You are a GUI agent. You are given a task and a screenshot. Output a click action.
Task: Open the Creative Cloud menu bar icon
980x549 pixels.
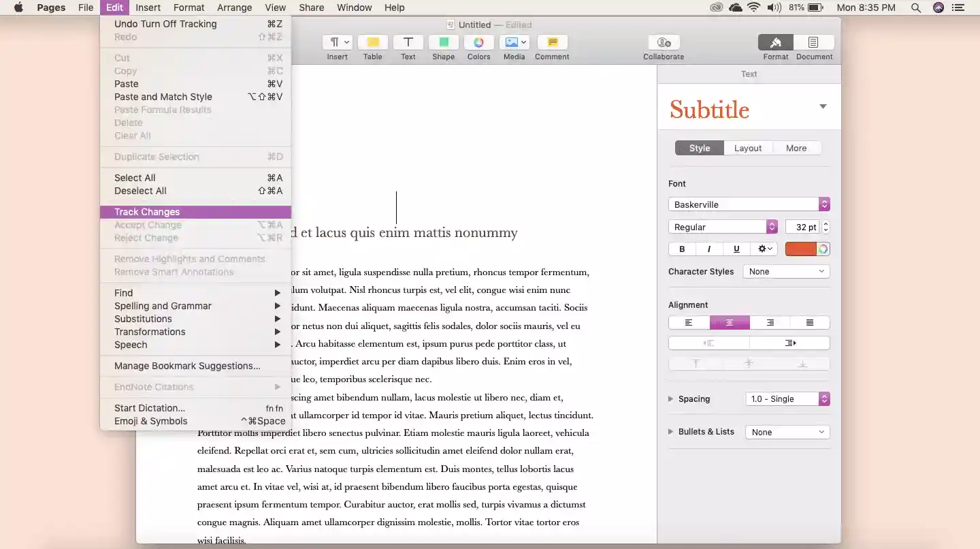(716, 7)
